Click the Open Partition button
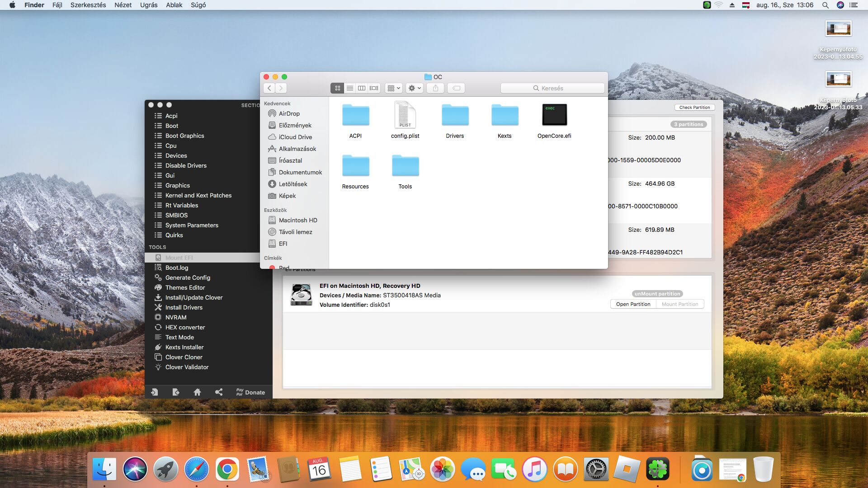 (633, 304)
